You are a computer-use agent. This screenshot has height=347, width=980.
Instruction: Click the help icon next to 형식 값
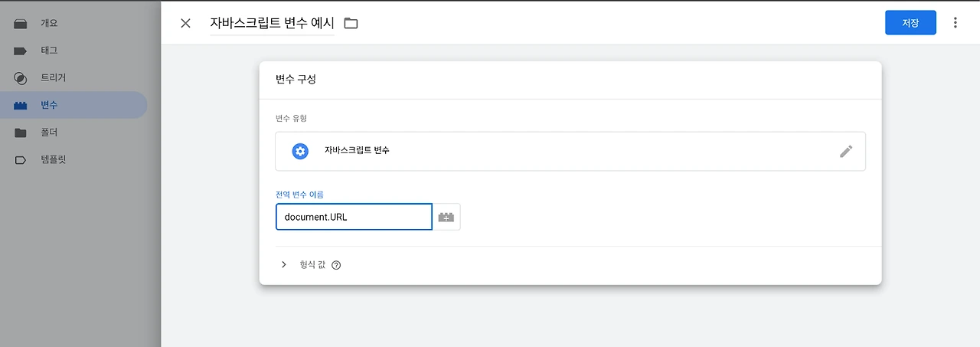point(336,265)
